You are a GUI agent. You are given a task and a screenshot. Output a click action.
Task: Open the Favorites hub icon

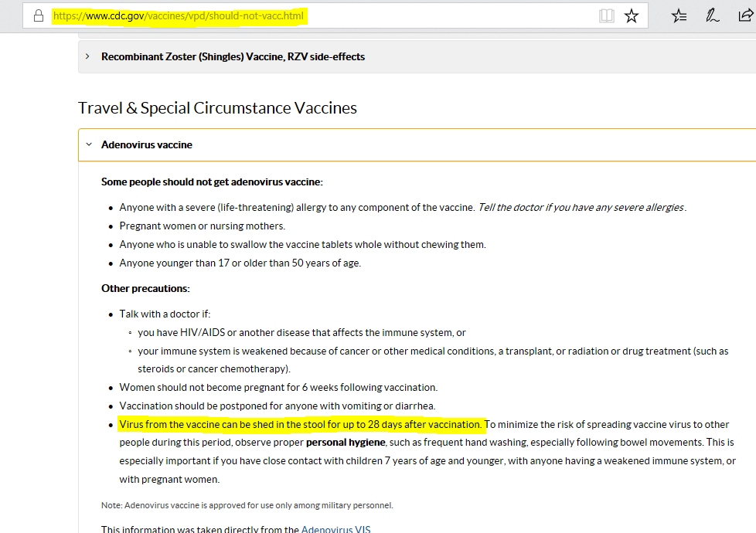click(x=679, y=15)
